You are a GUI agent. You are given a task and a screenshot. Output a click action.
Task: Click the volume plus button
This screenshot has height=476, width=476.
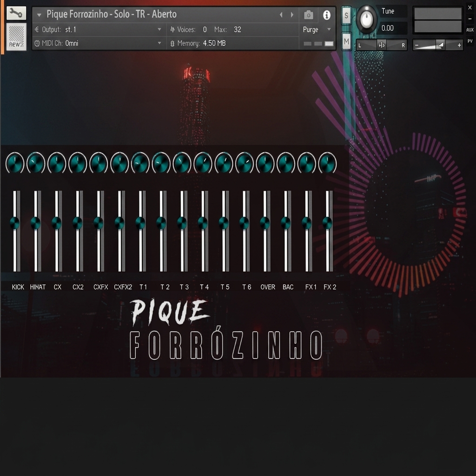(459, 45)
